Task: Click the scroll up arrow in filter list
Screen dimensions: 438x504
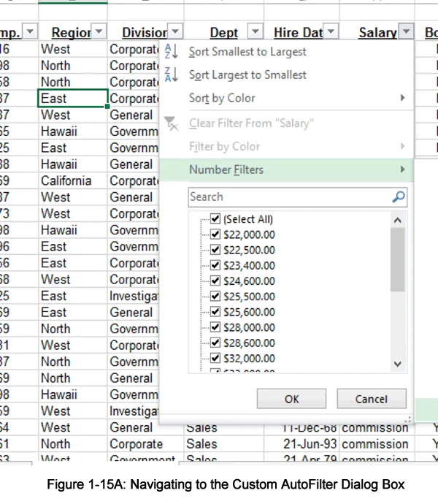Action: coord(398,220)
